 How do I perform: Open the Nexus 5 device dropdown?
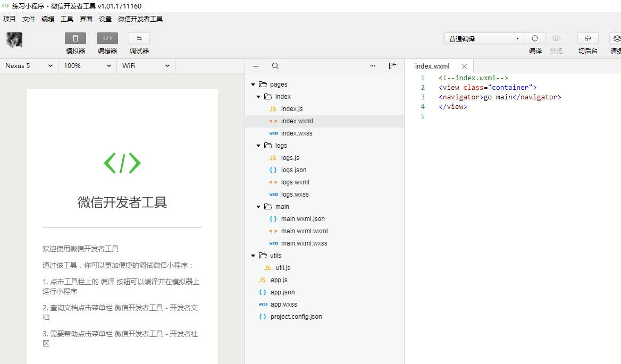tap(29, 66)
